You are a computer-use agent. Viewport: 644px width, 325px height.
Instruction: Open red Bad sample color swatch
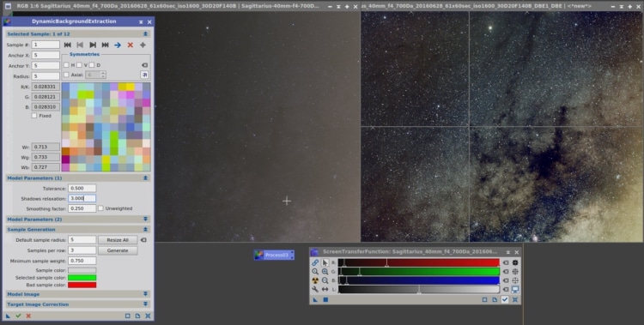click(82, 285)
